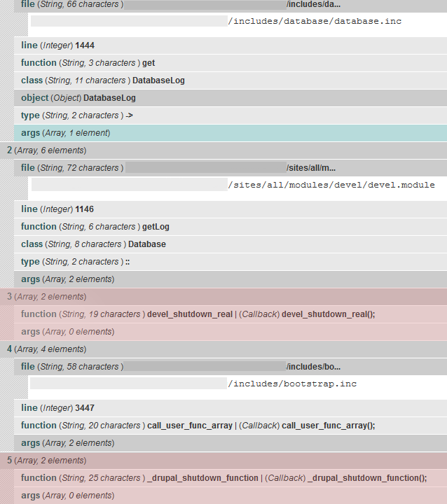Expand the object DatabaseLog row
447x504 pixels.
(x=78, y=98)
